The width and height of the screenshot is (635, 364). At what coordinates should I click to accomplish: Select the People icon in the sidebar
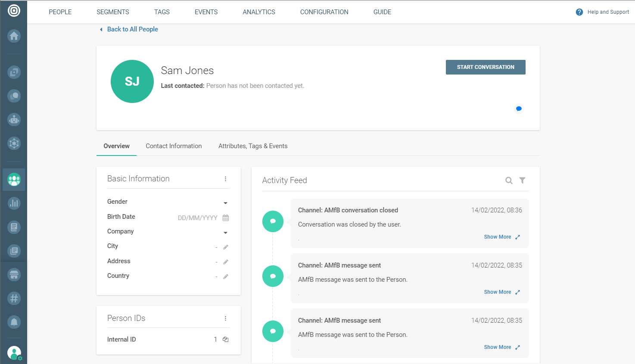pos(14,180)
